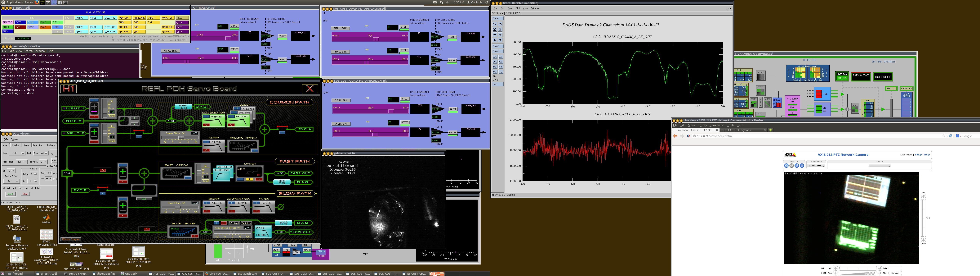
Task: Toggle Highlight checkbox in Data Viewer
Action: tap(4, 188)
